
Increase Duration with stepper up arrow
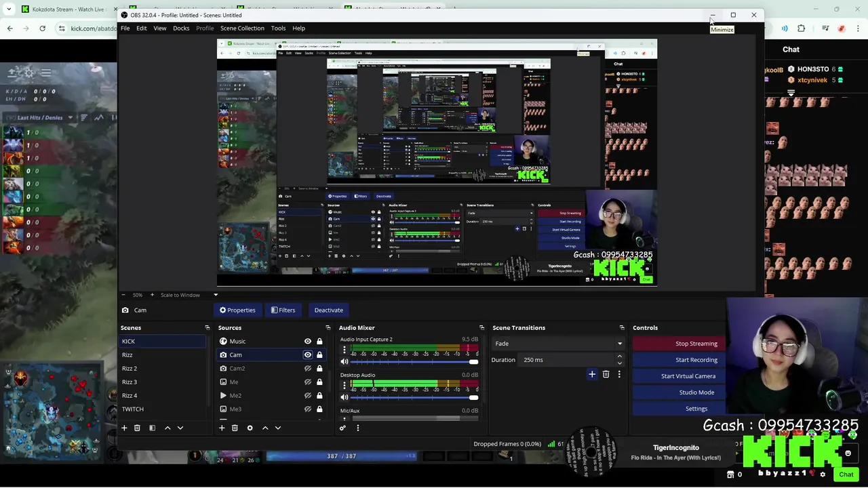tap(620, 357)
